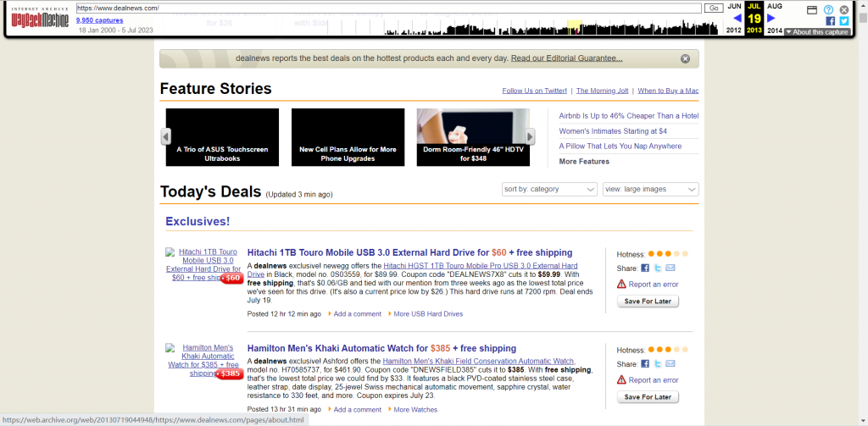Click hotness dots for Hamilton watch deal
The image size is (868, 426).
pyautogui.click(x=668, y=350)
